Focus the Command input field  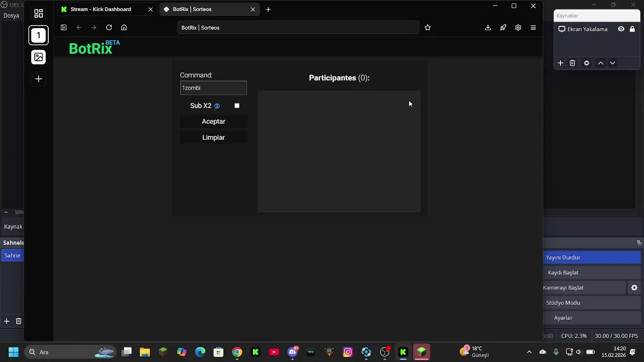click(213, 88)
